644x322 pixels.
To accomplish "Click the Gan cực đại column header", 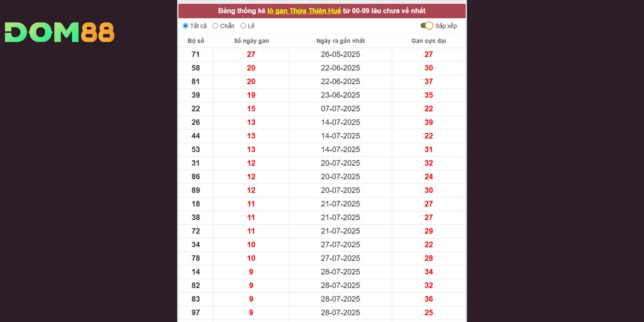I will tap(429, 41).
